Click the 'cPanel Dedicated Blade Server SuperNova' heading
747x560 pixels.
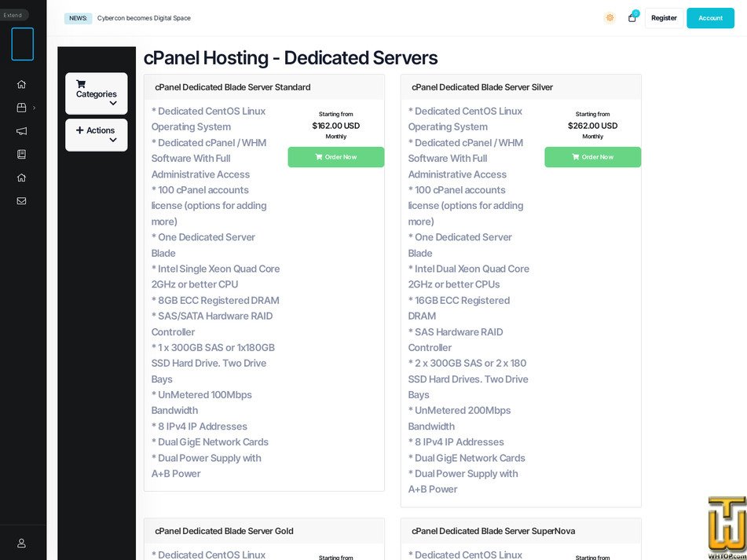[x=493, y=531]
